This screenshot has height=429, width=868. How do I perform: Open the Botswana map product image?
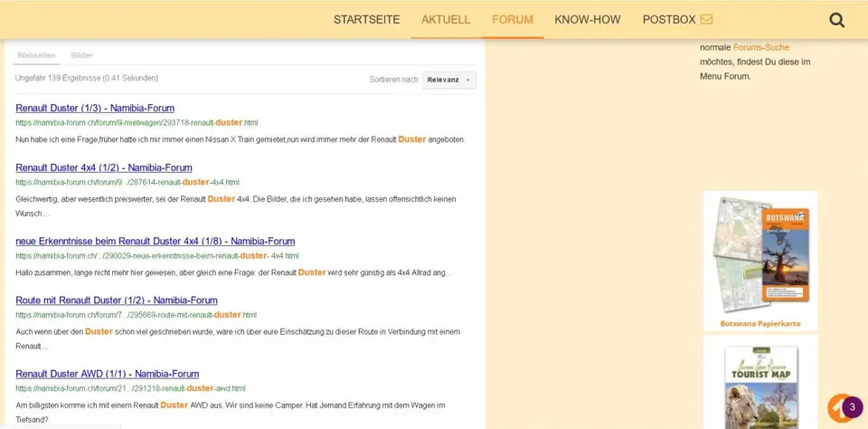click(x=760, y=255)
